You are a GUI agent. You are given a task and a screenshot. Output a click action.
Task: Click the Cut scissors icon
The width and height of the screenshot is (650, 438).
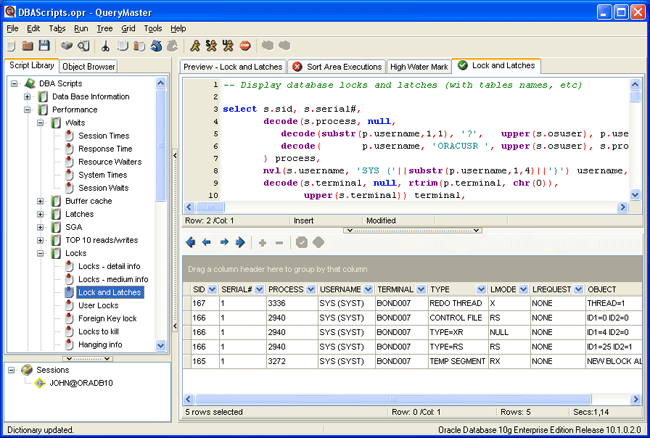[106, 46]
